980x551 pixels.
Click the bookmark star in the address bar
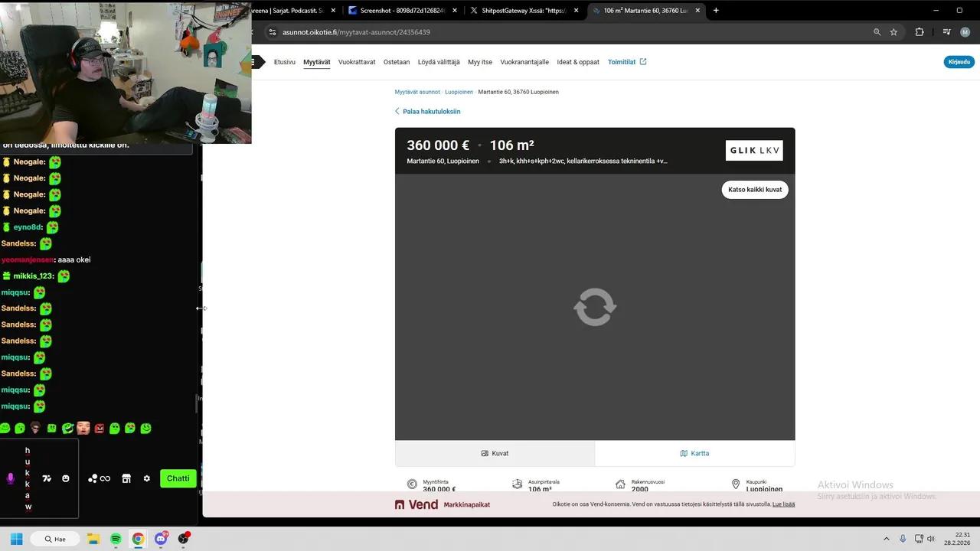pos(893,32)
